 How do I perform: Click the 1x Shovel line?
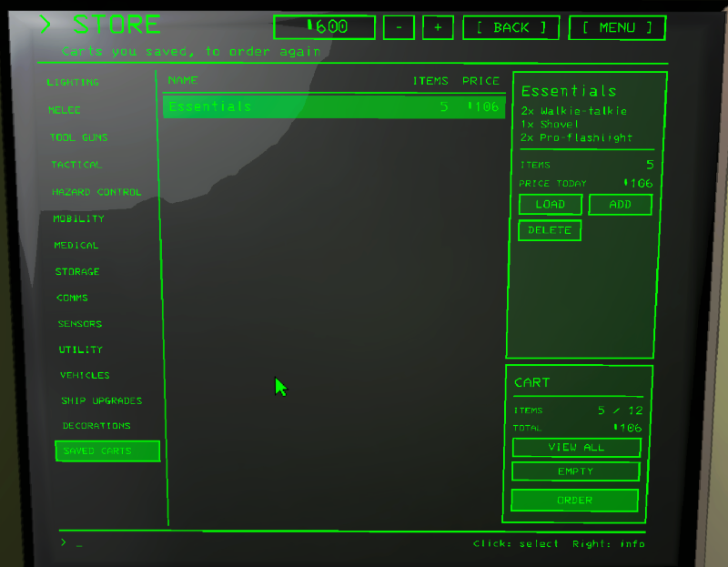coord(550,125)
